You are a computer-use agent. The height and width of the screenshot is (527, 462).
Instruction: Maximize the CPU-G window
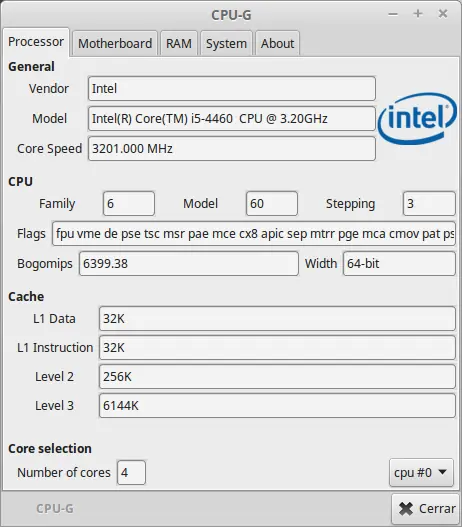pos(418,14)
